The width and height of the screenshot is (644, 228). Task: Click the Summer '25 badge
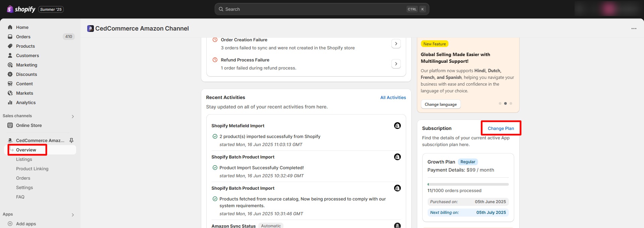point(51,9)
